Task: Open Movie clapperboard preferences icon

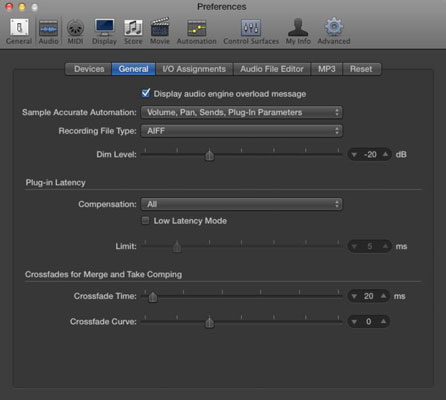Action: pyautogui.click(x=160, y=27)
